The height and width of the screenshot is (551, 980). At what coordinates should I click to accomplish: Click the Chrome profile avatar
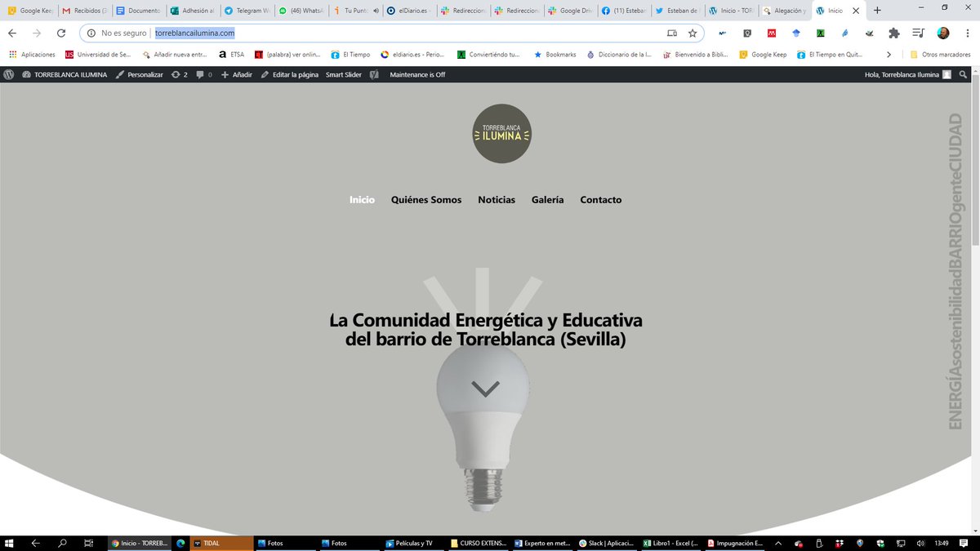[943, 33]
